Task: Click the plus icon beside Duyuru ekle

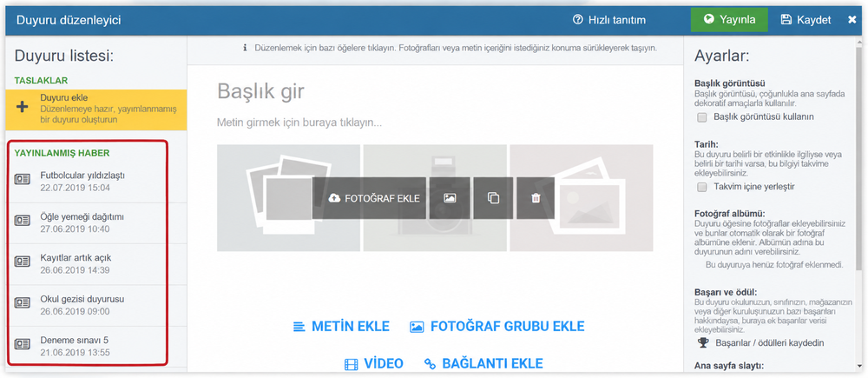Action: [23, 107]
